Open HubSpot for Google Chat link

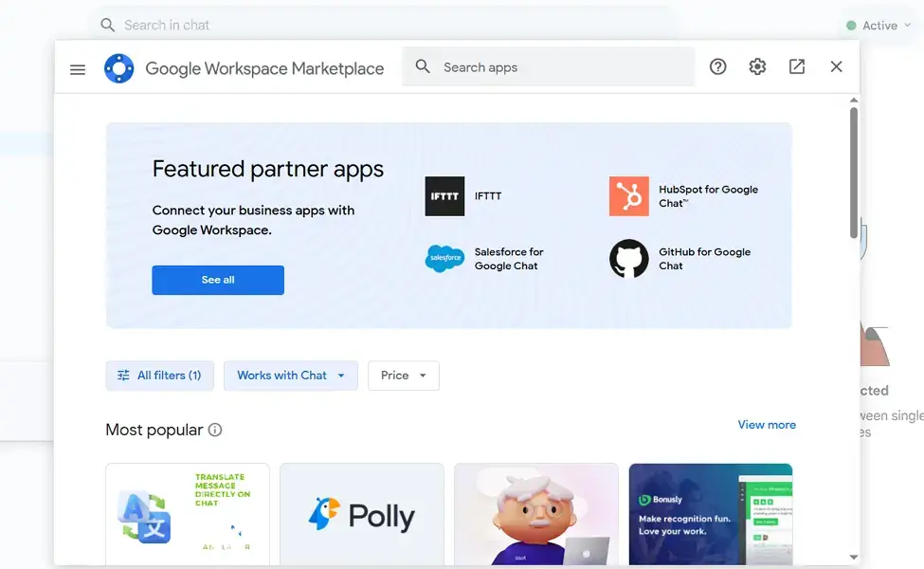(708, 196)
